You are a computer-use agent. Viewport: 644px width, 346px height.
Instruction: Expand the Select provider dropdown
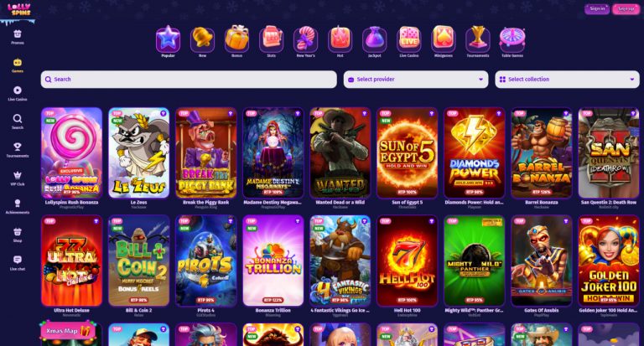pyautogui.click(x=416, y=80)
